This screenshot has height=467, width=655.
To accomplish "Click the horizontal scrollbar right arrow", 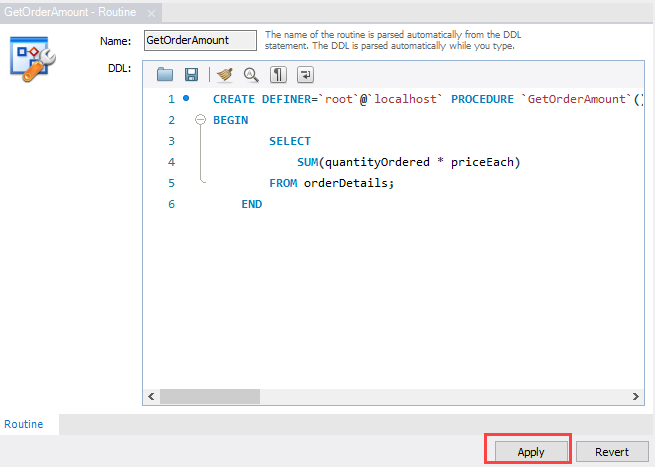I will tap(635, 396).
